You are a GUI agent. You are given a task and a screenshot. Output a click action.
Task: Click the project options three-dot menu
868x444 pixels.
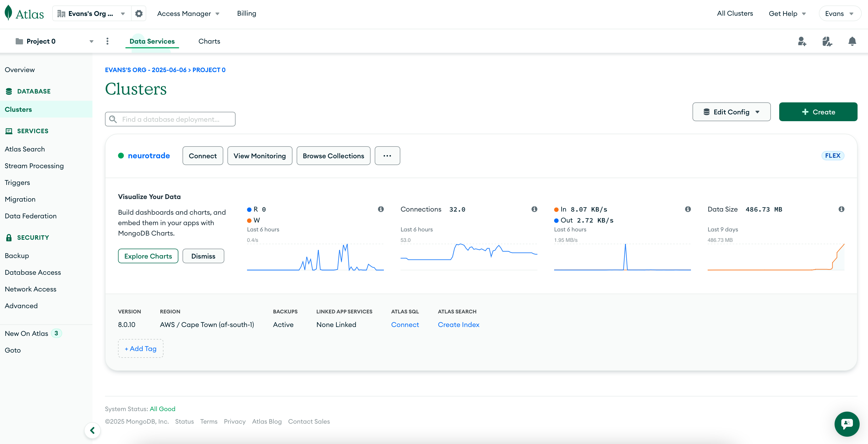point(108,41)
